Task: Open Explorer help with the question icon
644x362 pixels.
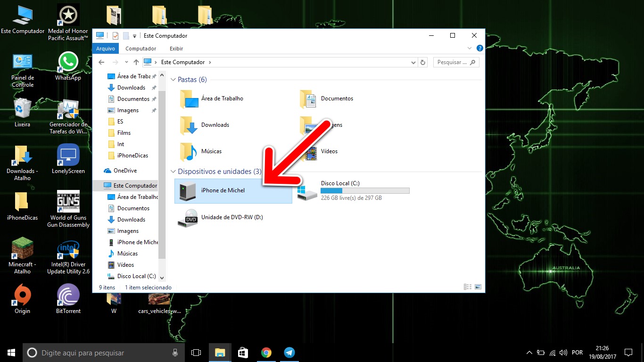Action: pyautogui.click(x=479, y=48)
